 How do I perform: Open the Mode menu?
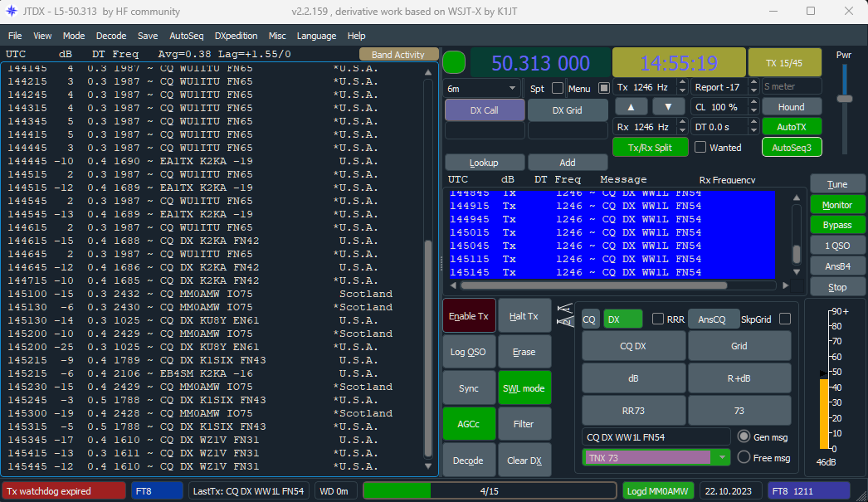click(74, 36)
